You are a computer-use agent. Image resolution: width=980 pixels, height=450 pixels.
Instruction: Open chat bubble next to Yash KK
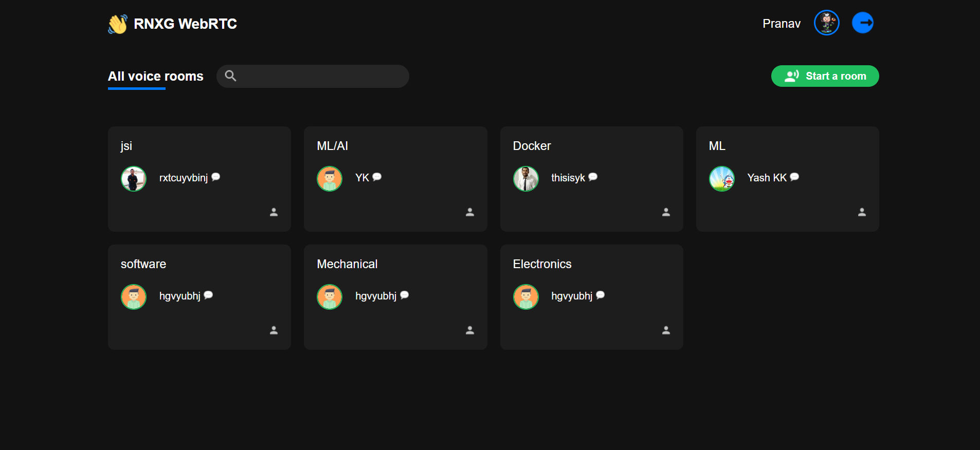point(794,177)
